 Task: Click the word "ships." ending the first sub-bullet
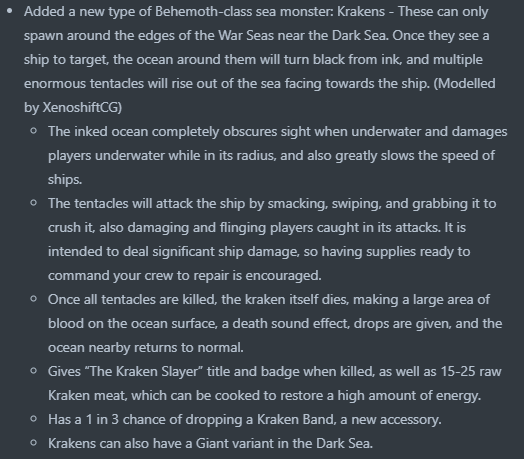click(x=65, y=180)
